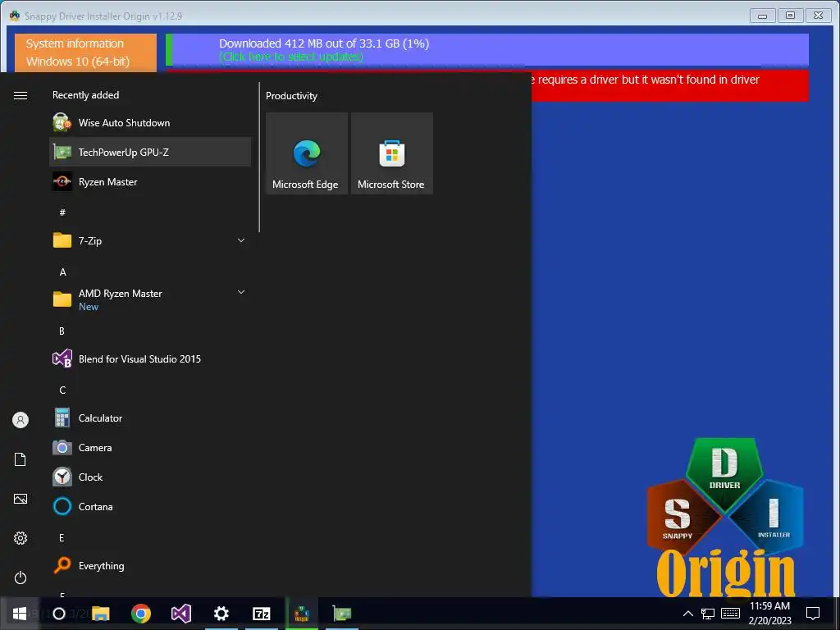This screenshot has width=840, height=630.
Task: Open Pictures from Start sidebar
Action: [21, 499]
